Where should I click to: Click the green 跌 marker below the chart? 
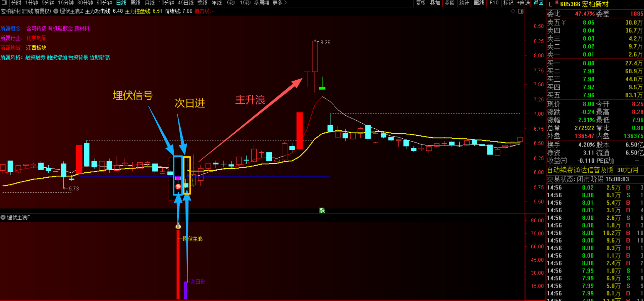click(x=322, y=210)
